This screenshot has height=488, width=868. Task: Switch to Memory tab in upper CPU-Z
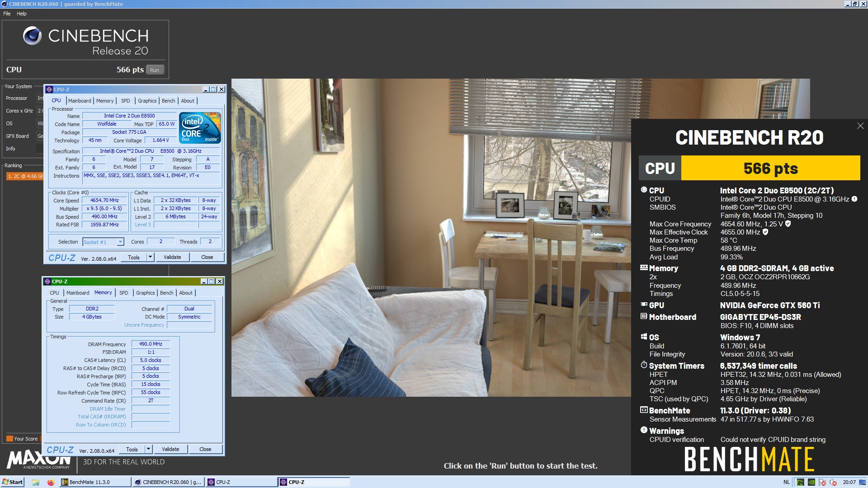105,101
